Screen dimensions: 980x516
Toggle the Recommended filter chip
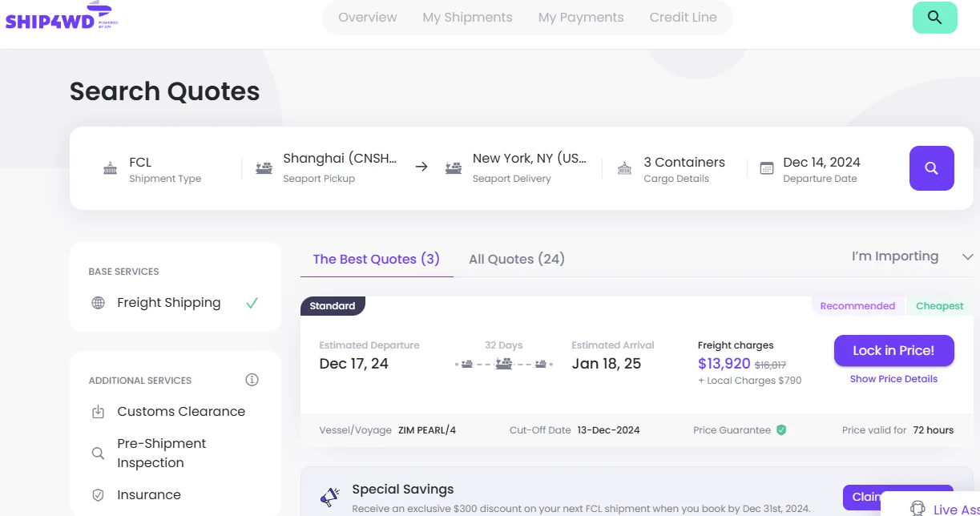857,305
